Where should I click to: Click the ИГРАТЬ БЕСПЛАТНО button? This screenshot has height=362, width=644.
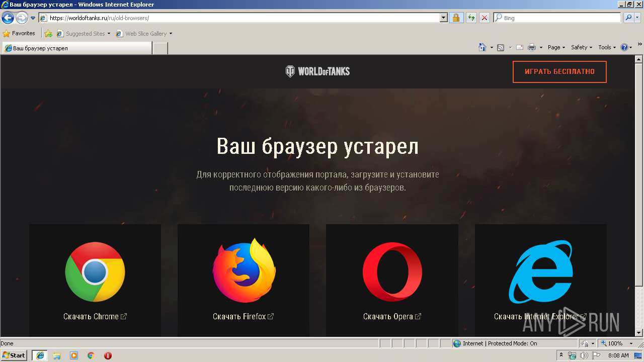point(559,71)
